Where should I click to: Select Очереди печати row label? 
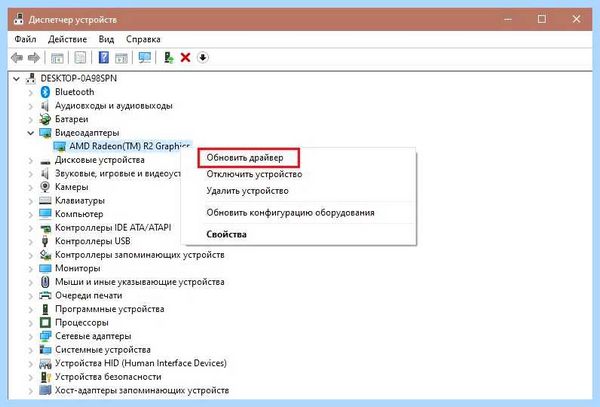coord(88,295)
